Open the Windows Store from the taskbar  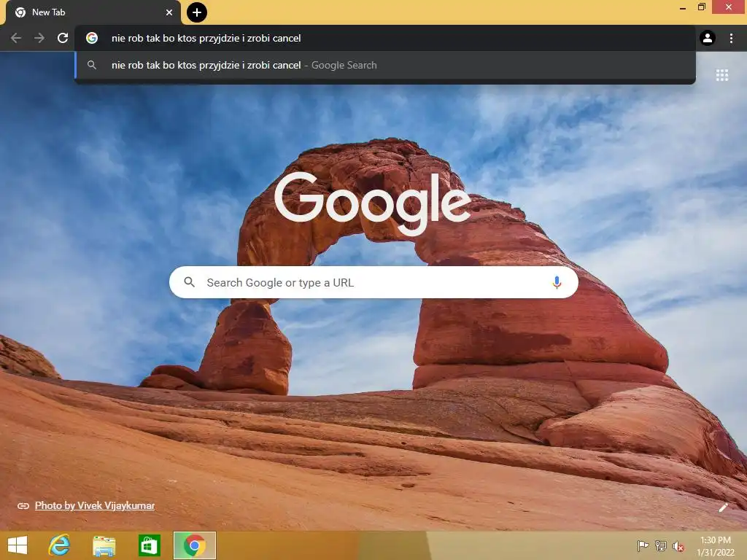pos(149,545)
